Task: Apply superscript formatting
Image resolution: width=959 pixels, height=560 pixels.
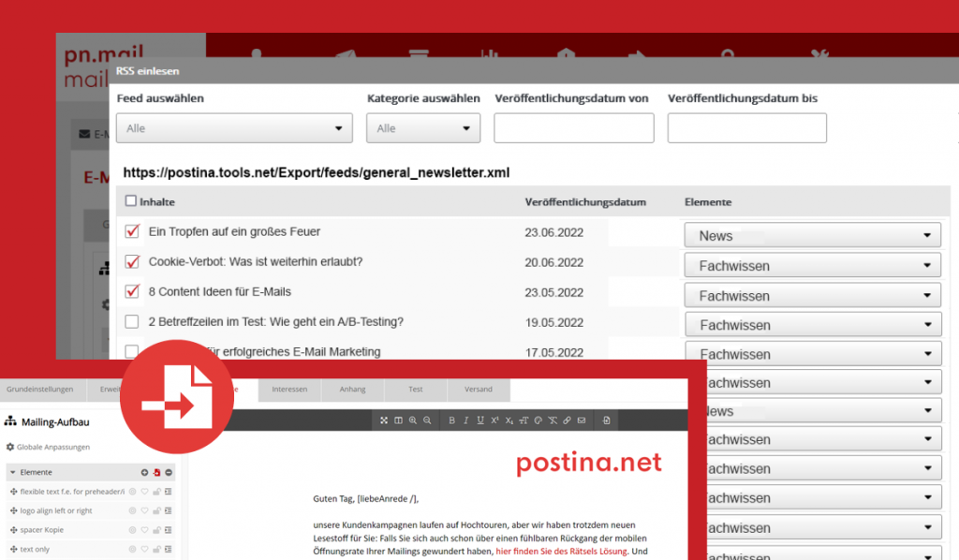Action: [x=494, y=420]
